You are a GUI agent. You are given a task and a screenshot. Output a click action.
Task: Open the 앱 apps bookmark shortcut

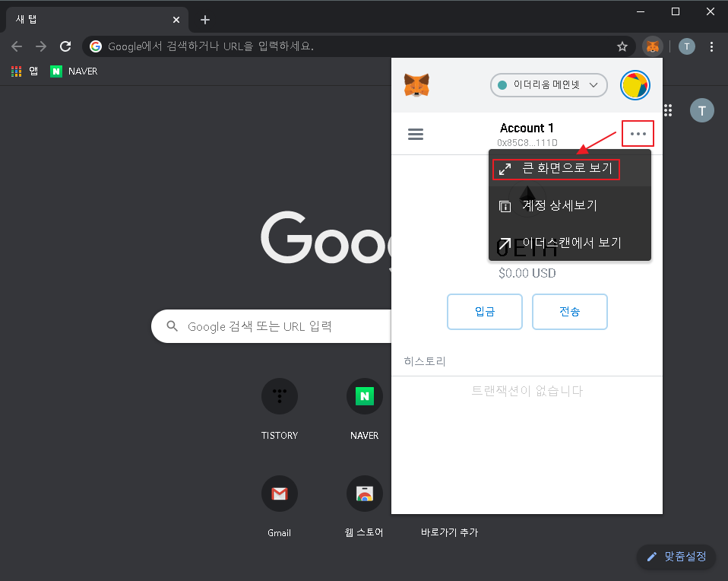point(24,71)
